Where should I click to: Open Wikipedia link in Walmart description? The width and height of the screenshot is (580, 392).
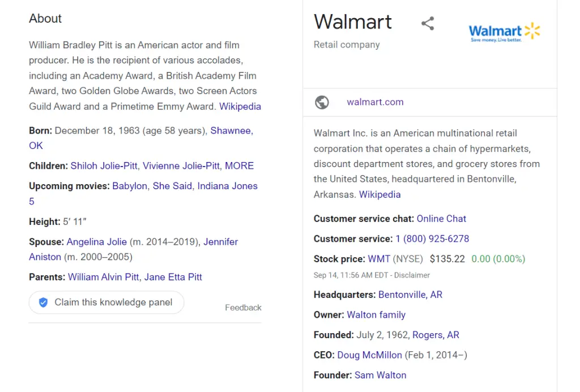tap(380, 194)
